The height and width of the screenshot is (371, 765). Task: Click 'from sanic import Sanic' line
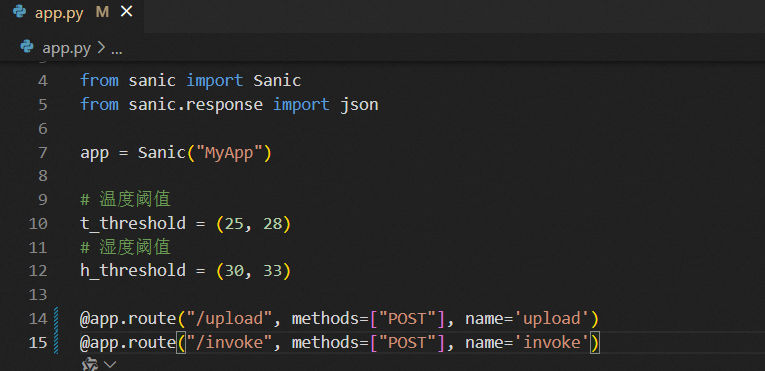click(x=191, y=81)
